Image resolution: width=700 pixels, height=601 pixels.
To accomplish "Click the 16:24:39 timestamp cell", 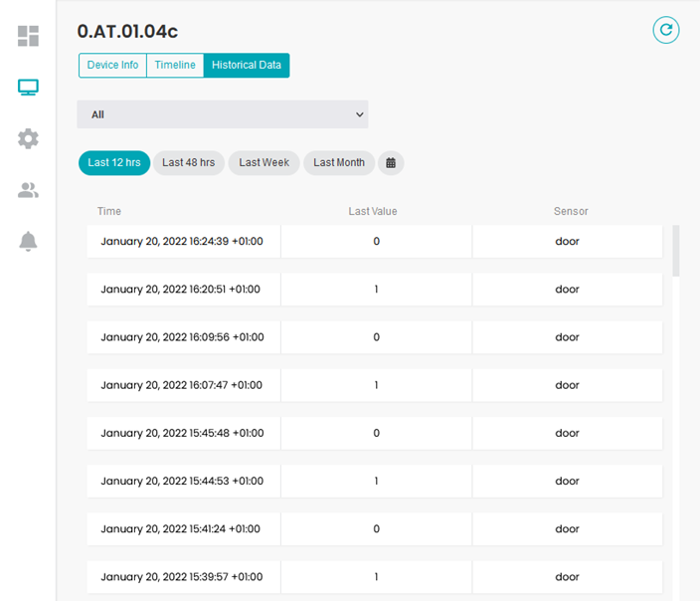I will 184,241.
